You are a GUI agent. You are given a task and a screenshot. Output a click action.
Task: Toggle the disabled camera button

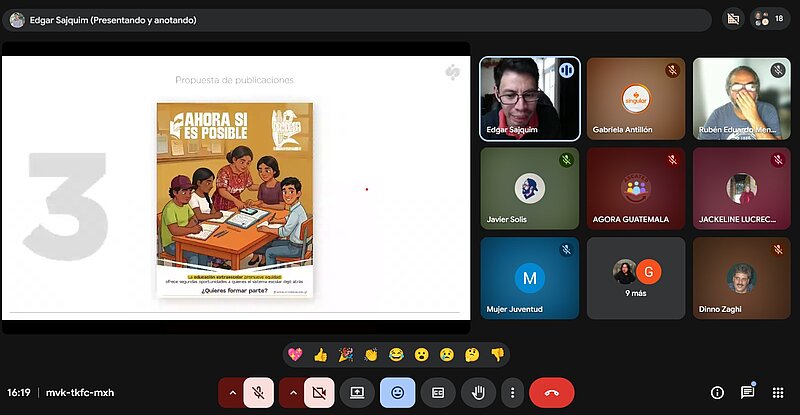pyautogui.click(x=319, y=393)
